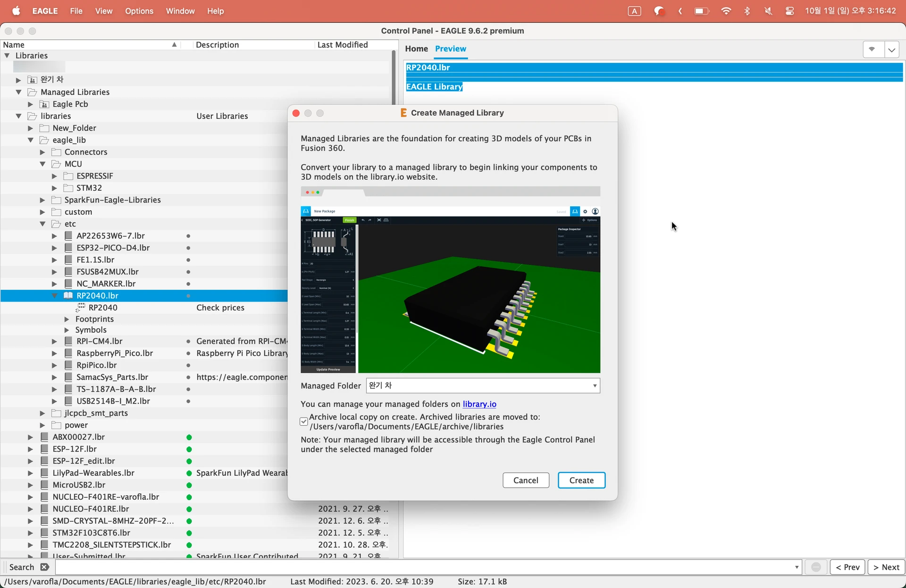906x588 pixels.
Task: Click the open book icon of RP2040.lbr
Action: pyautogui.click(x=68, y=295)
